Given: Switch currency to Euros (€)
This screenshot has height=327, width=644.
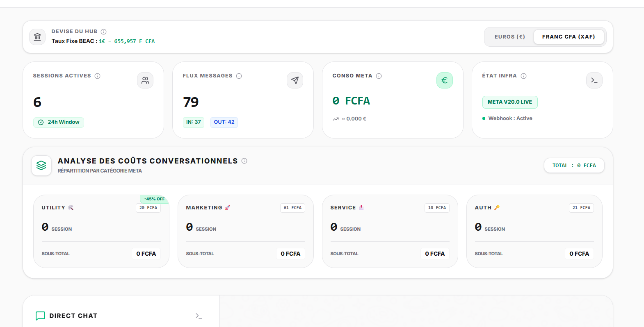Looking at the screenshot, I should point(509,37).
